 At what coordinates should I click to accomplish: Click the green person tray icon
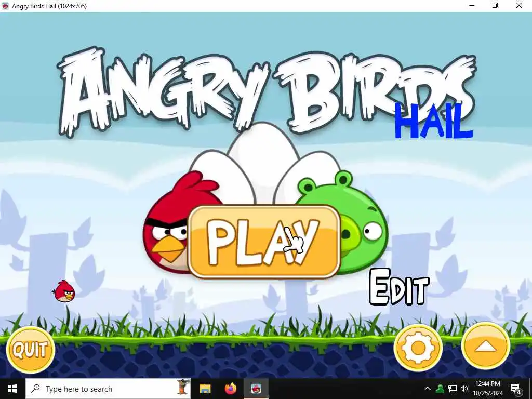pyautogui.click(x=440, y=389)
